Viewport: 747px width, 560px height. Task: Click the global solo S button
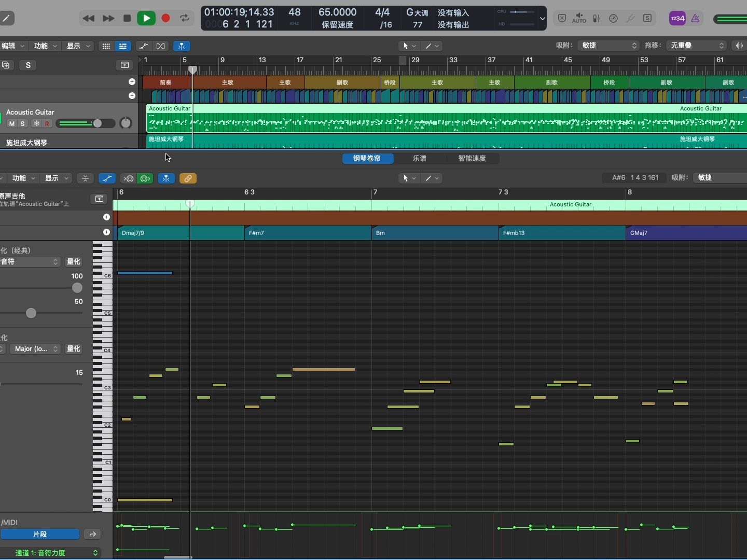coord(28,65)
